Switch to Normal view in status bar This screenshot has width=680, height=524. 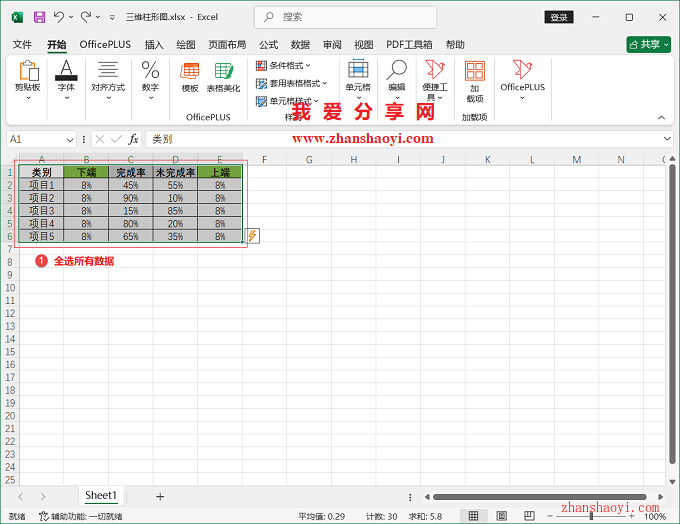[473, 516]
